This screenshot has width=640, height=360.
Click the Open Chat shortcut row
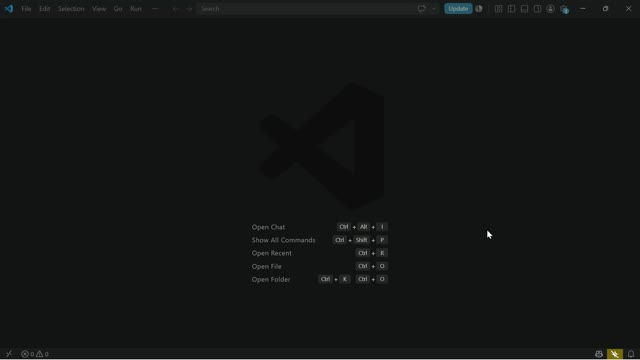coord(320,227)
